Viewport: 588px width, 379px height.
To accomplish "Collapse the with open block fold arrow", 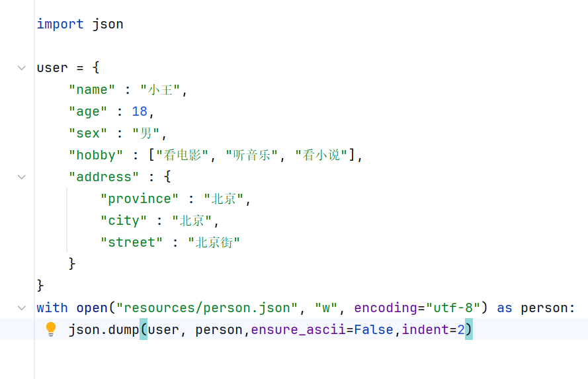I will [22, 308].
